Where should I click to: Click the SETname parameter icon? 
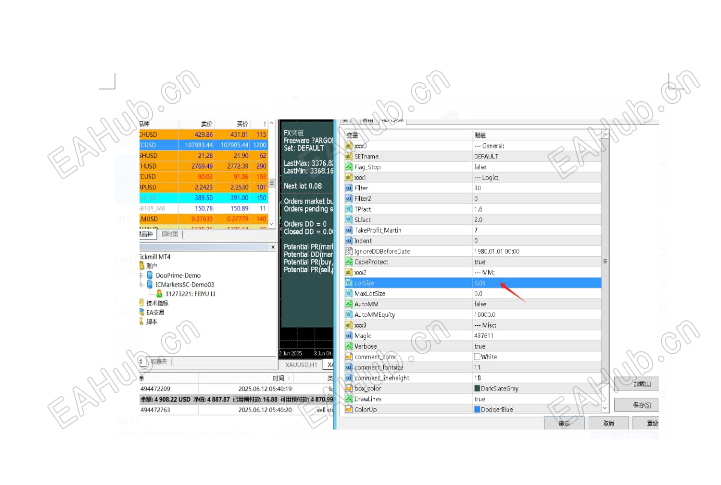pyautogui.click(x=349, y=156)
